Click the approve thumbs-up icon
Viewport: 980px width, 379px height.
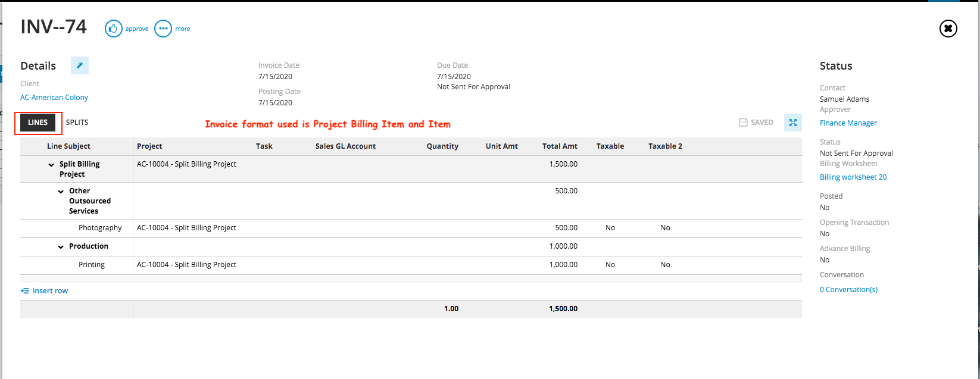pos(114,29)
